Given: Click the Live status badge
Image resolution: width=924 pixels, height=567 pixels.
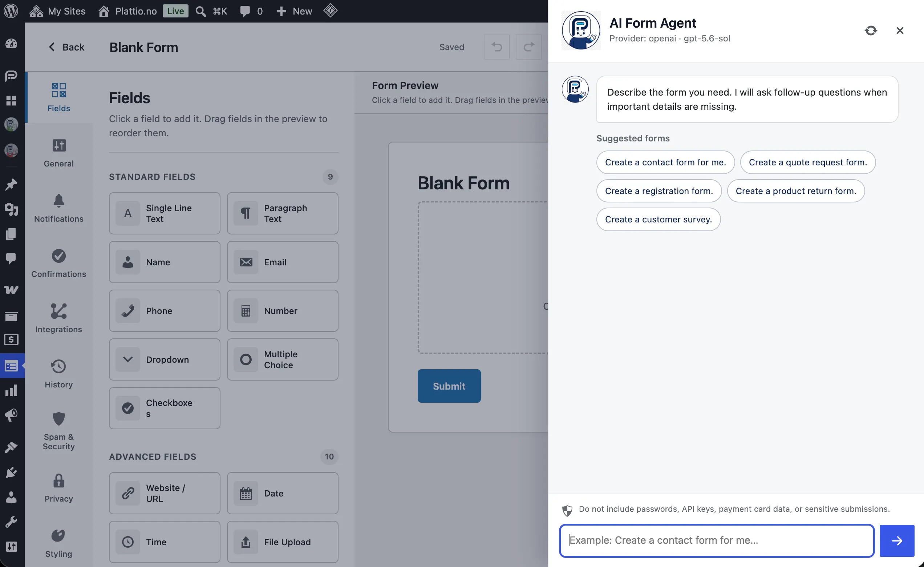Looking at the screenshot, I should point(175,11).
